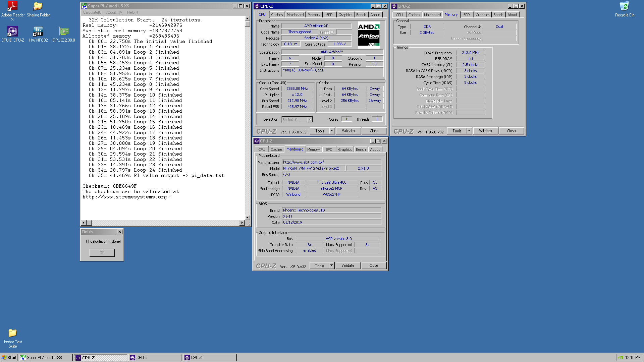Open About tab in CPU window

point(375,15)
